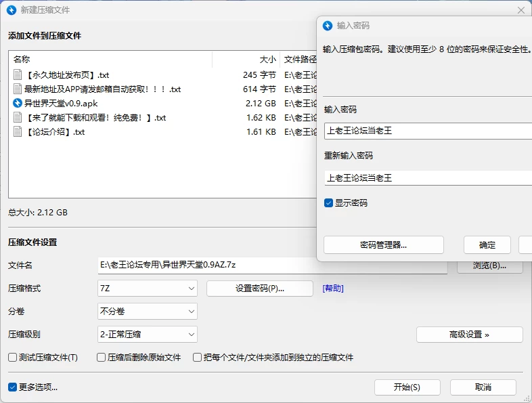Expand 高级设置 » options
This screenshot has height=403, width=532.
point(470,335)
